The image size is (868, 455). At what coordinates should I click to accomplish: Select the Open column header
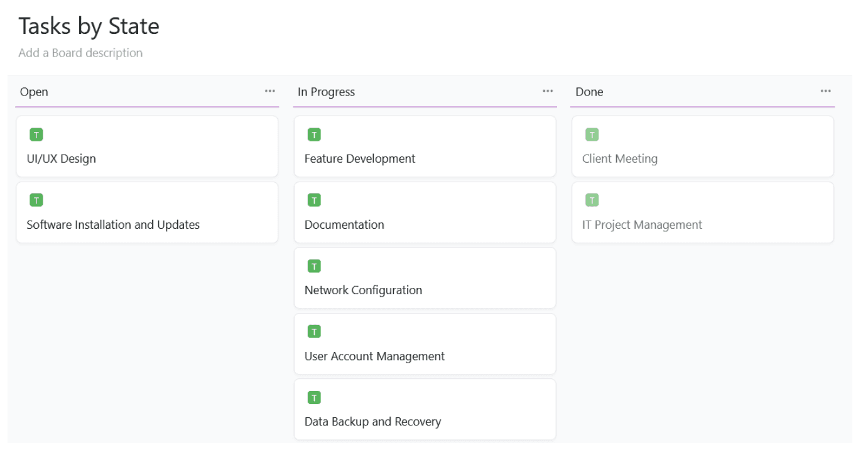click(x=34, y=92)
